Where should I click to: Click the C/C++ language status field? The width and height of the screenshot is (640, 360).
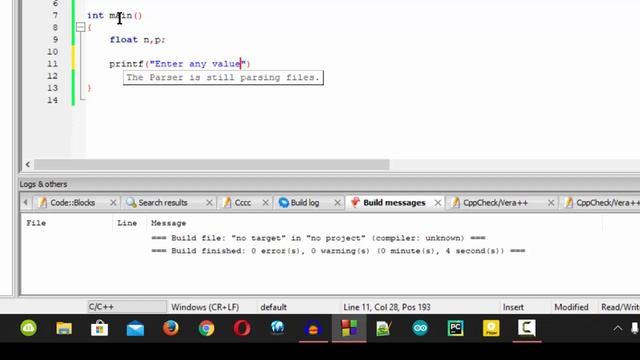point(127,307)
